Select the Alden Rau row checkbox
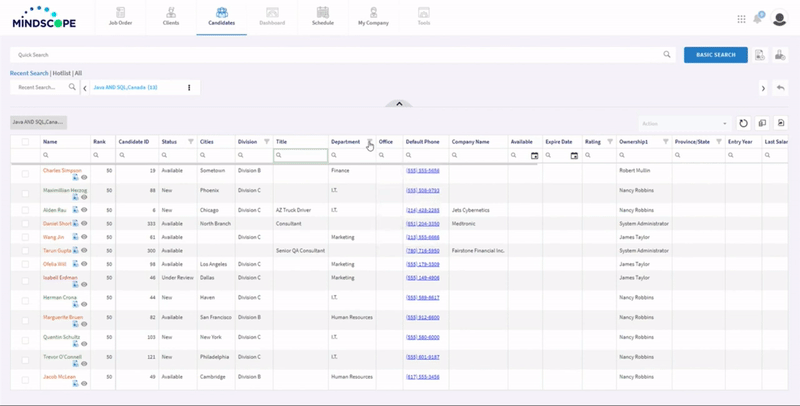800x406 pixels. tap(25, 210)
